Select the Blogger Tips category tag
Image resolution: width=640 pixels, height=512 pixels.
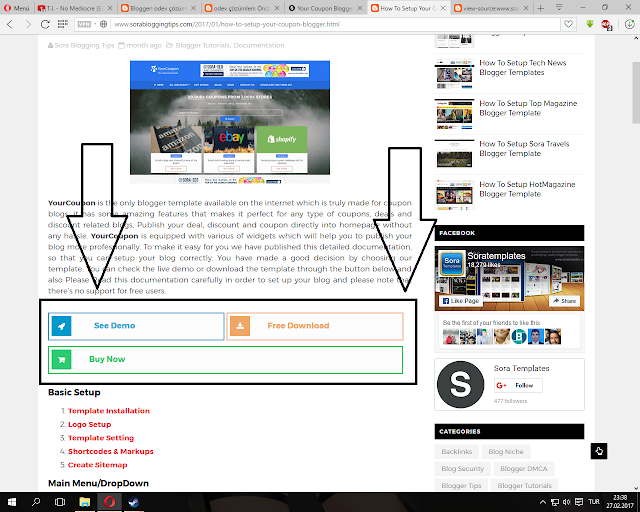tap(461, 486)
